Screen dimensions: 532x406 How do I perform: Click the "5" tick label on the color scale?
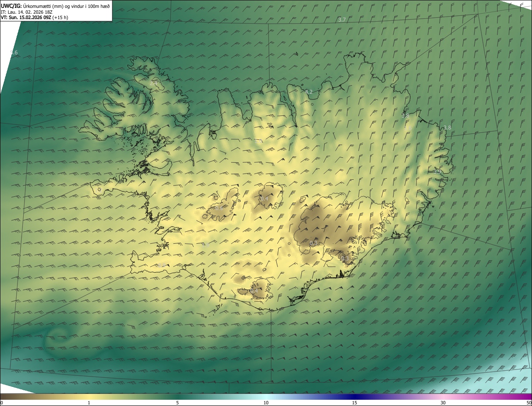(177, 403)
